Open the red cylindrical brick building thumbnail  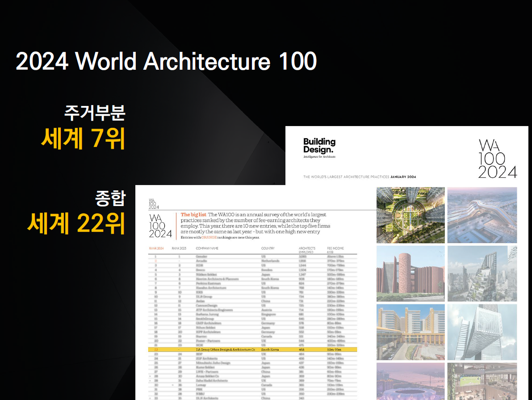pos(411,274)
